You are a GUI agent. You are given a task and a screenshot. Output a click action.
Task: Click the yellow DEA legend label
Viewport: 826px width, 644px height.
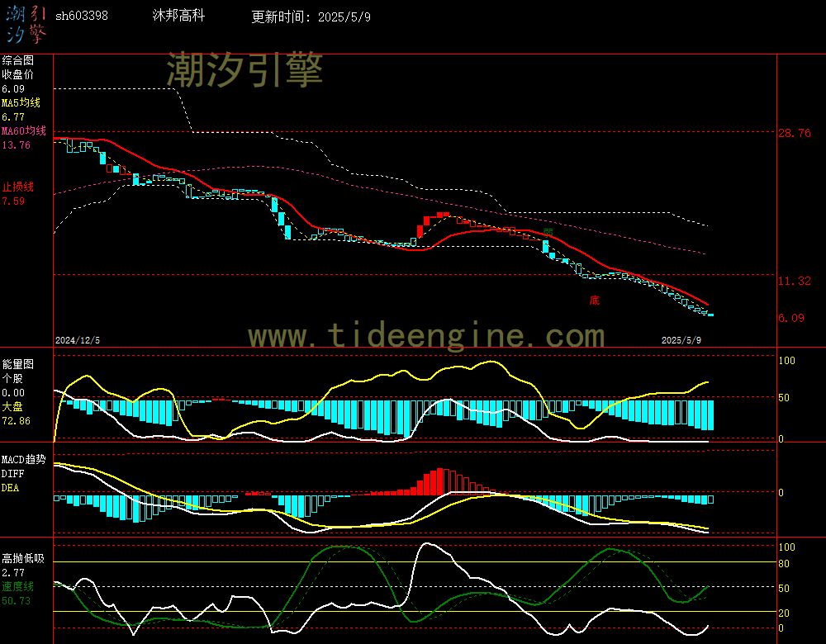(x=10, y=488)
